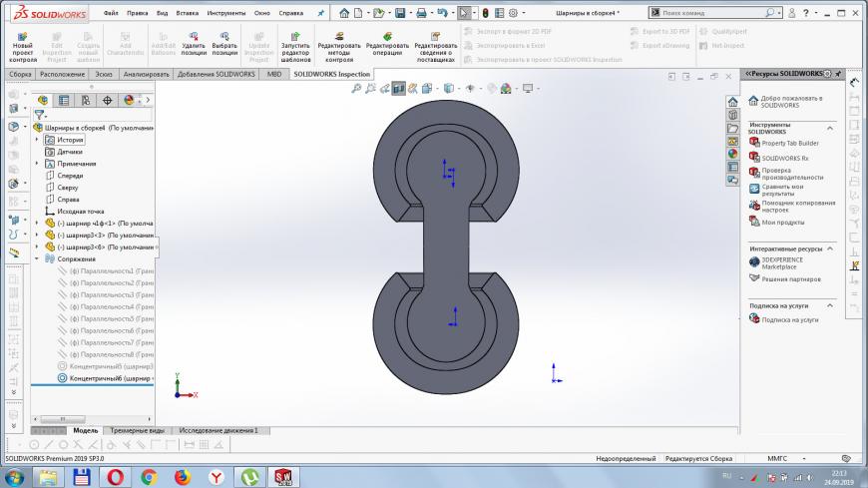Open the Исследование движения 1 tab
The image size is (868, 488).
coord(218,430)
